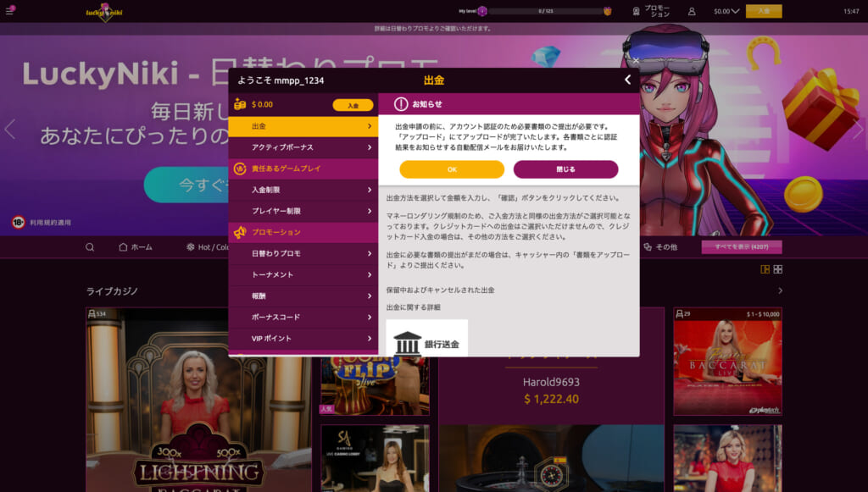Open the Baccarat Live Playtech thumbnail
This screenshot has width=868, height=492.
(727, 362)
